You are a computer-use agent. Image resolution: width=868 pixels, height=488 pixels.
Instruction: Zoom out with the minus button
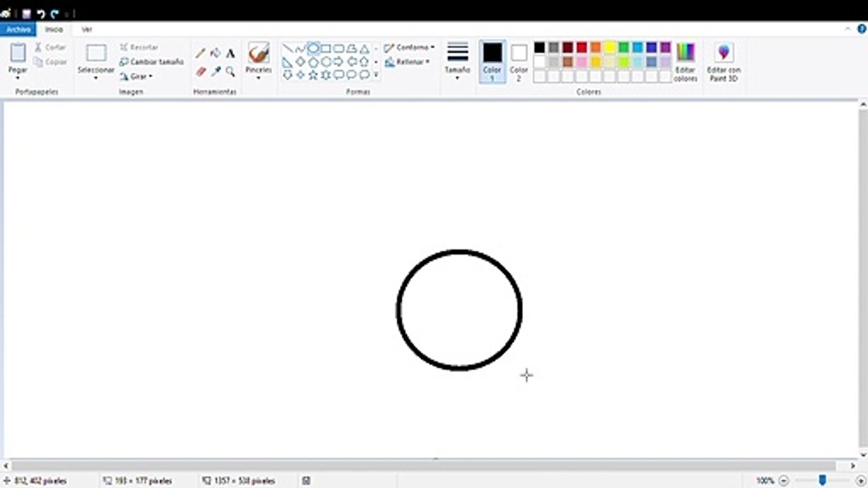pyautogui.click(x=784, y=481)
